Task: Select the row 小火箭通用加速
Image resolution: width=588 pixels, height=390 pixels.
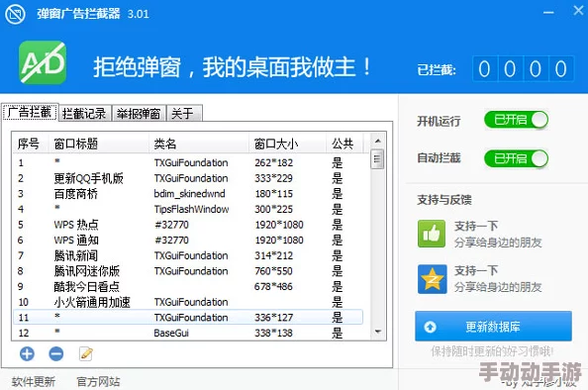Action: pos(188,302)
